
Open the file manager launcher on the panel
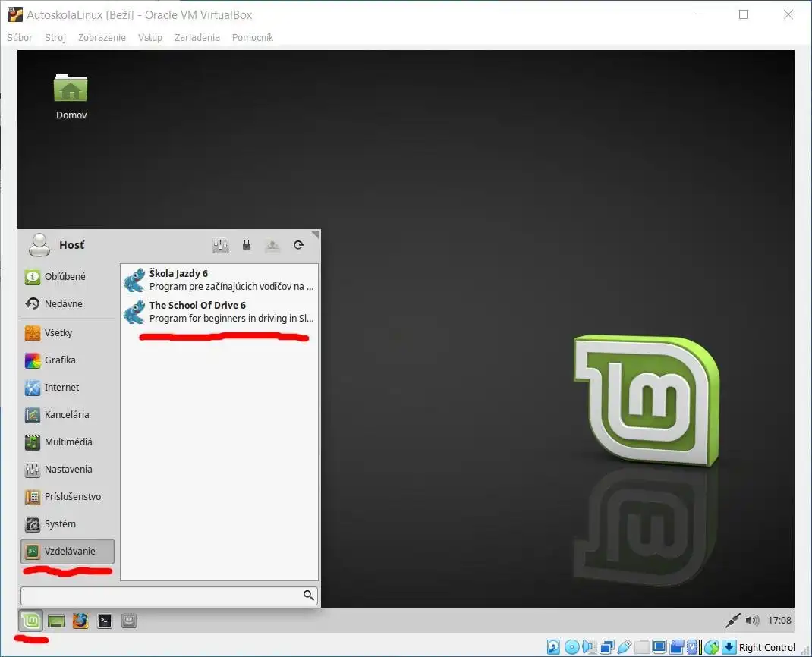coord(129,621)
